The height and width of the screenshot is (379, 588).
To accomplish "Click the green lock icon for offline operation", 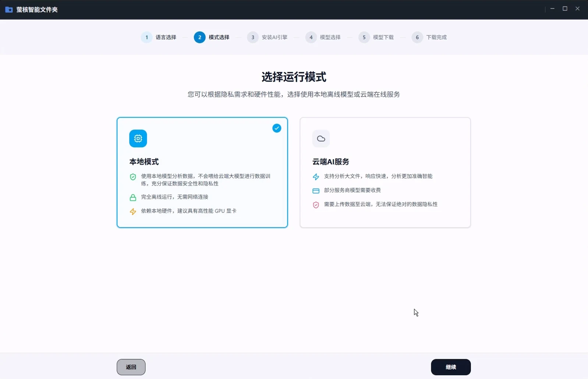I will (x=133, y=197).
